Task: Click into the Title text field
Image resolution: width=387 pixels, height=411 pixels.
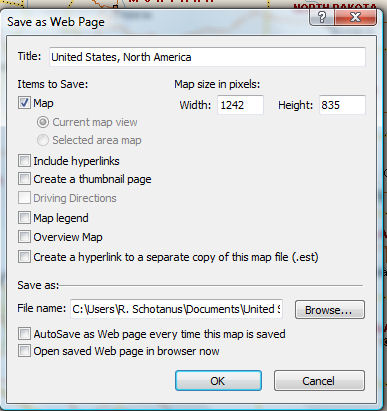Action: [x=207, y=57]
